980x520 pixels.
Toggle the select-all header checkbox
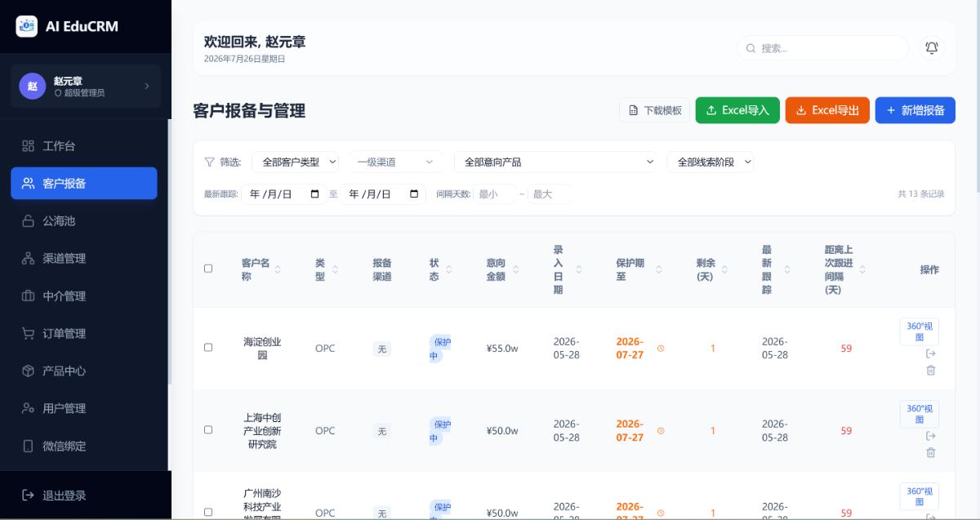(x=208, y=269)
